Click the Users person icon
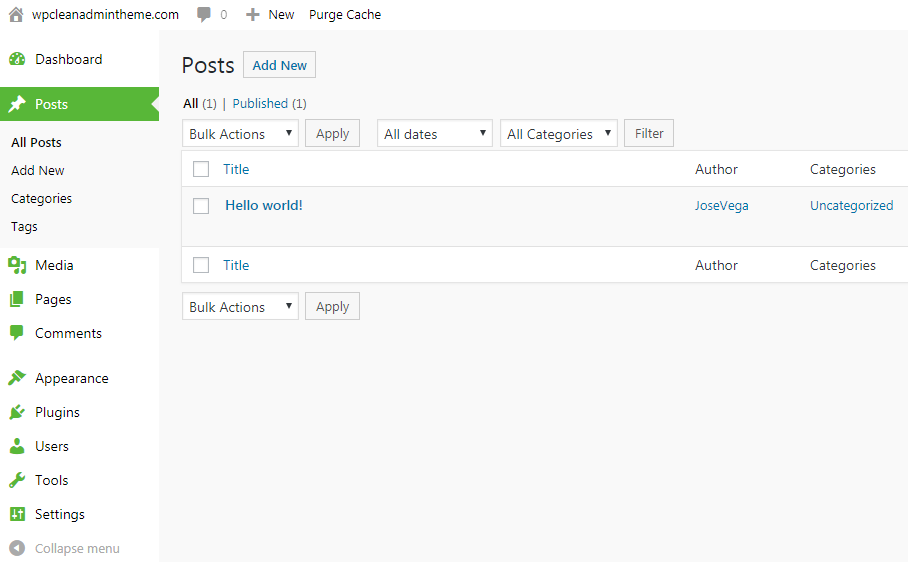The image size is (908, 562). (17, 446)
